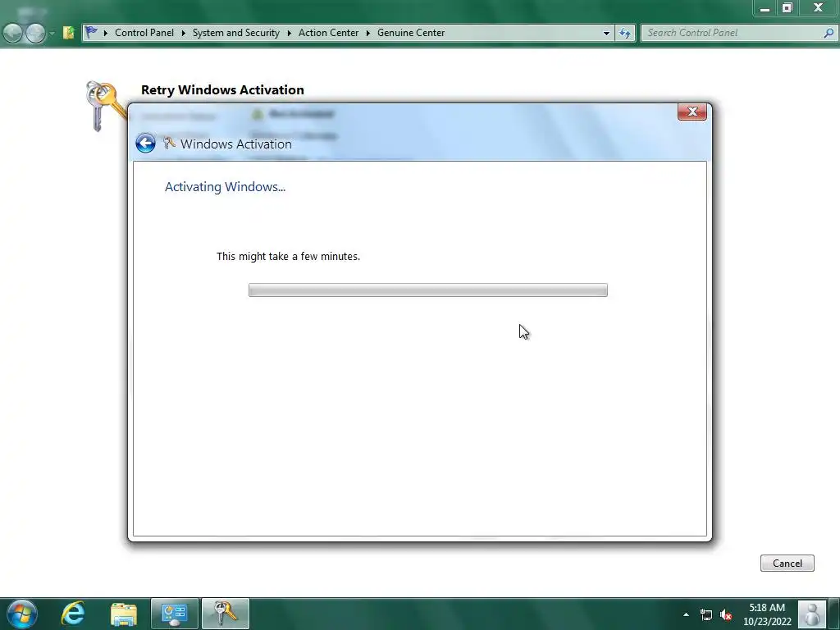Open recent pages dropdown arrow
The width and height of the screenshot is (840, 630).
(x=52, y=33)
